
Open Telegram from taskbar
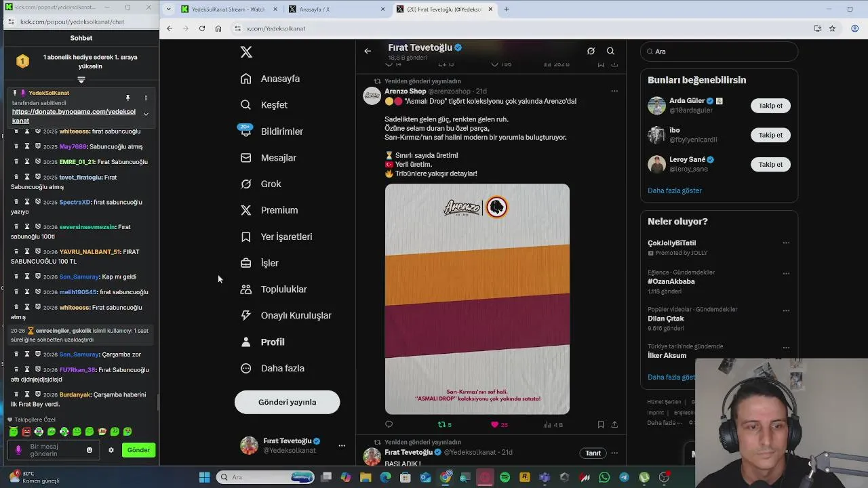point(624,477)
